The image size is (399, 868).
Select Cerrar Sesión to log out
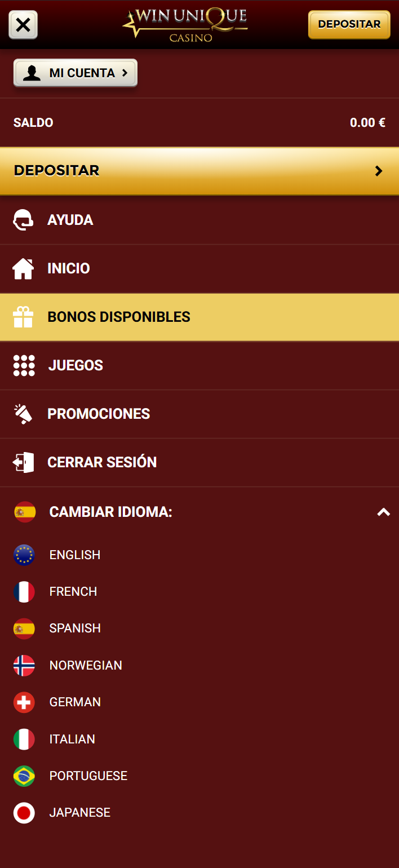[x=102, y=463]
